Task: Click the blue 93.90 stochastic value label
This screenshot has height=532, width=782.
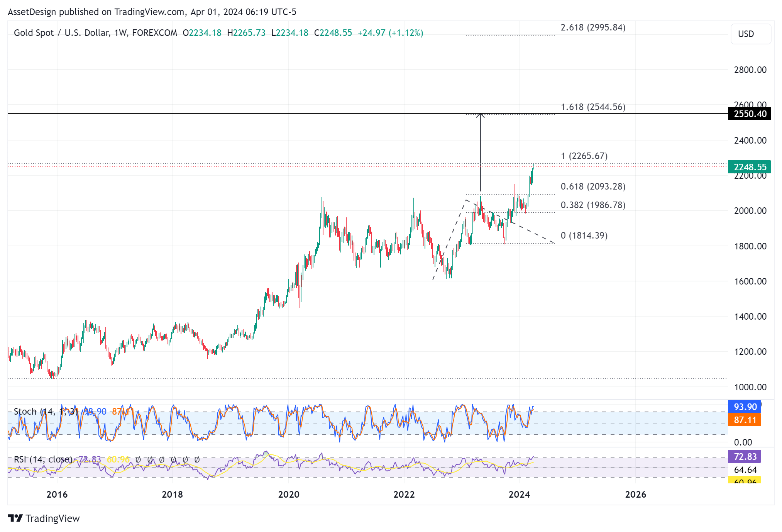Action: pyautogui.click(x=745, y=407)
